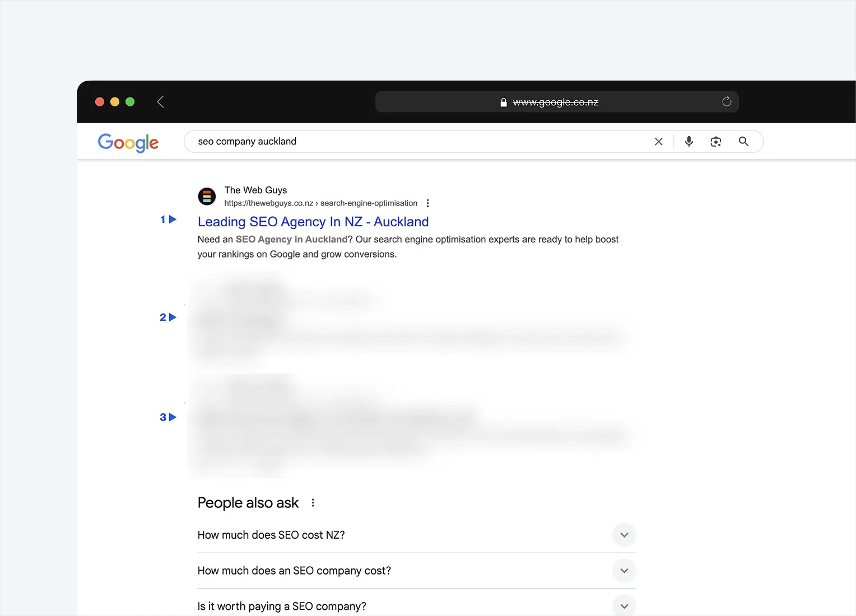Reload the page with the refresh icon
856x616 pixels.
(727, 101)
